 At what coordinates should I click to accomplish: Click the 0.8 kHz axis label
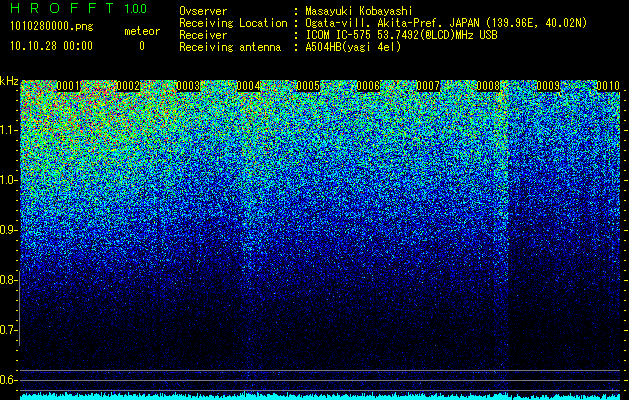(9, 280)
